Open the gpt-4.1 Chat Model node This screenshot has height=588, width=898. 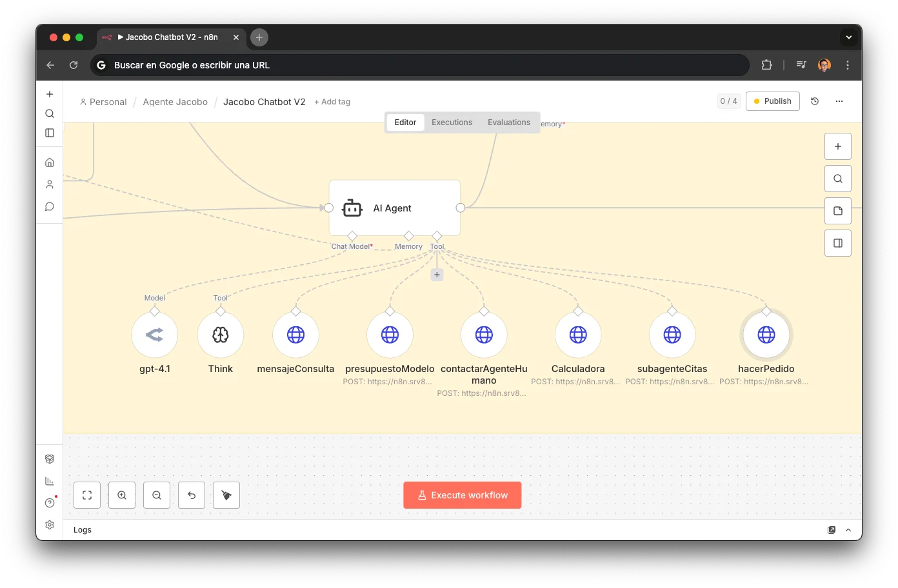155,335
